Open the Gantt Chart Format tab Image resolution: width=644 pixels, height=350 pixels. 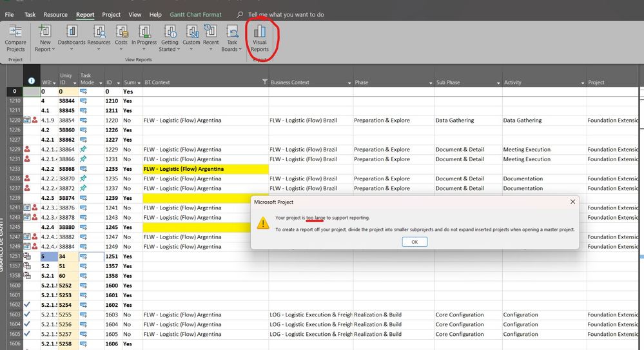tap(195, 14)
